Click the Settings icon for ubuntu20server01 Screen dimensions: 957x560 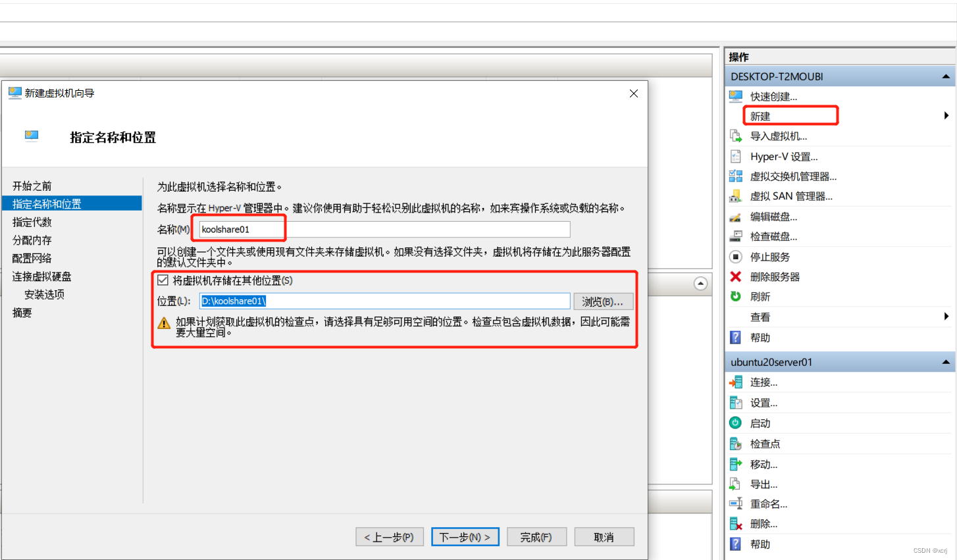736,403
